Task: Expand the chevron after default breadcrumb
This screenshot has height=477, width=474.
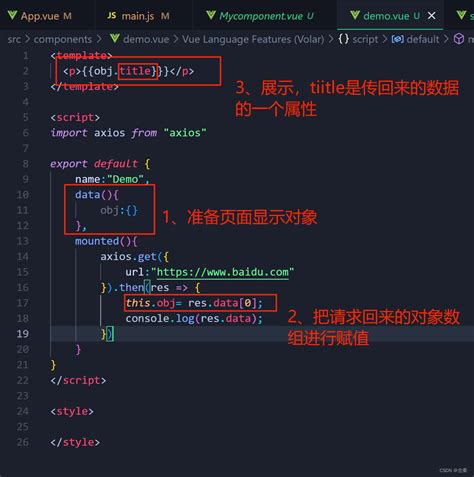Action: point(446,39)
